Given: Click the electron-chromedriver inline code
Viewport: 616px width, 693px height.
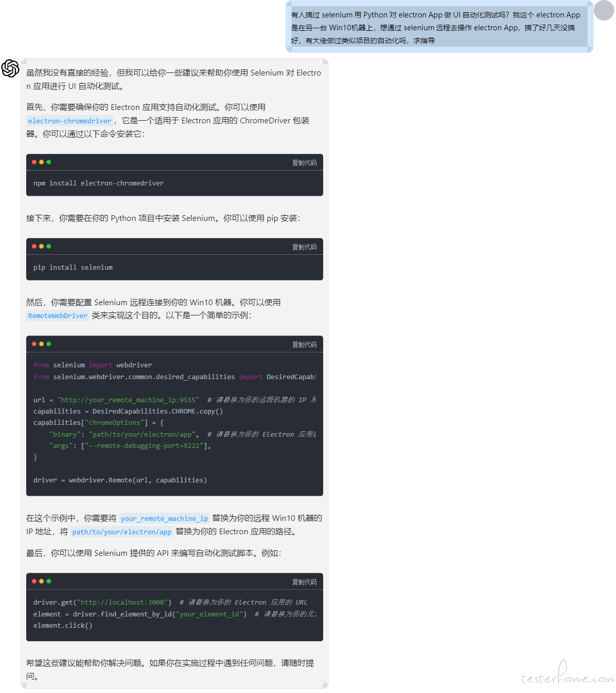Looking at the screenshot, I should [x=69, y=121].
